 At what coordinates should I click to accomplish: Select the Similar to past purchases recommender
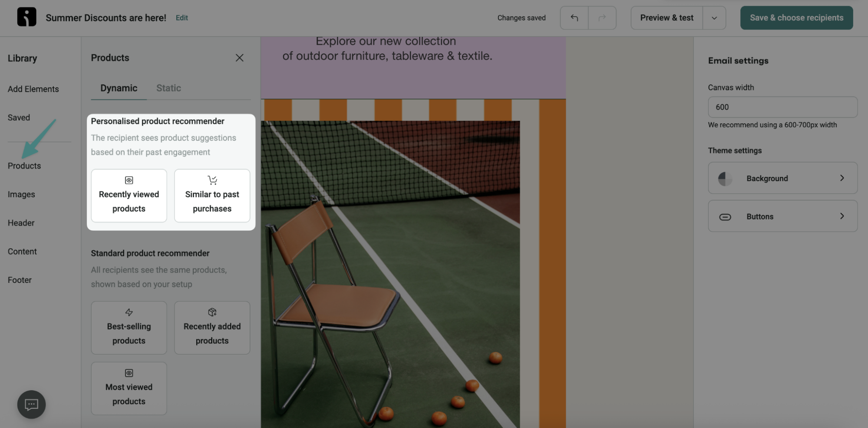pyautogui.click(x=212, y=196)
